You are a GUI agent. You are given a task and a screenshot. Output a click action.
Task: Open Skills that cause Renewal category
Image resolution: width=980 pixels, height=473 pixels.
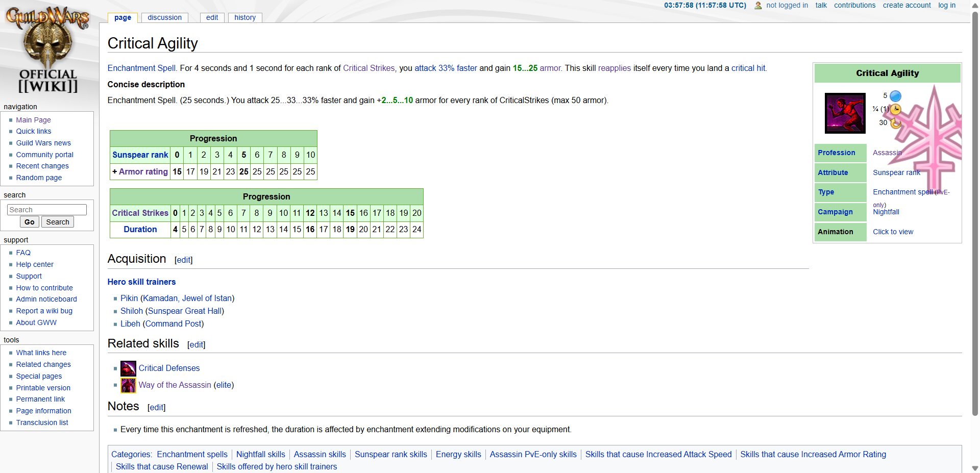pyautogui.click(x=162, y=466)
